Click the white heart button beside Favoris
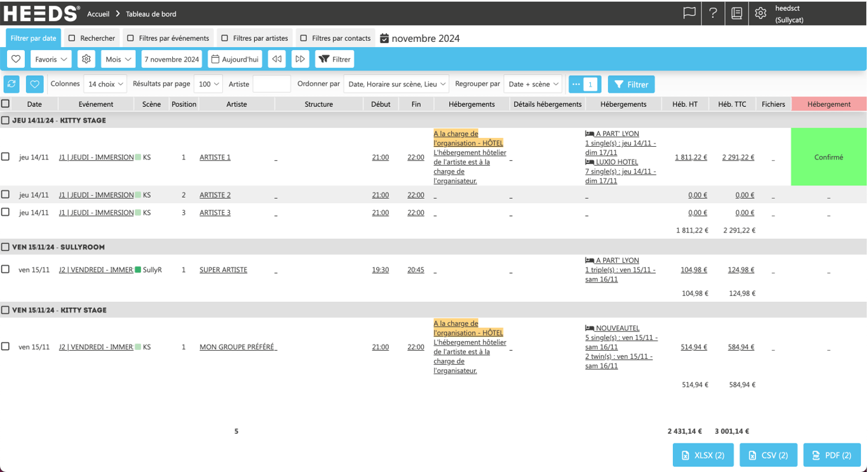Screen dimensions: 868x472 pyautogui.click(x=16, y=59)
